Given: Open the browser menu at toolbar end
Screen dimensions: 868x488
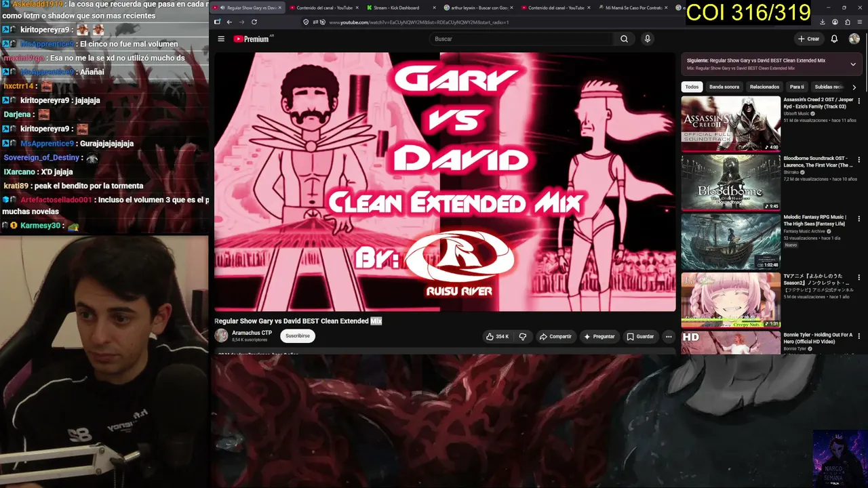Looking at the screenshot, I should point(859,22).
